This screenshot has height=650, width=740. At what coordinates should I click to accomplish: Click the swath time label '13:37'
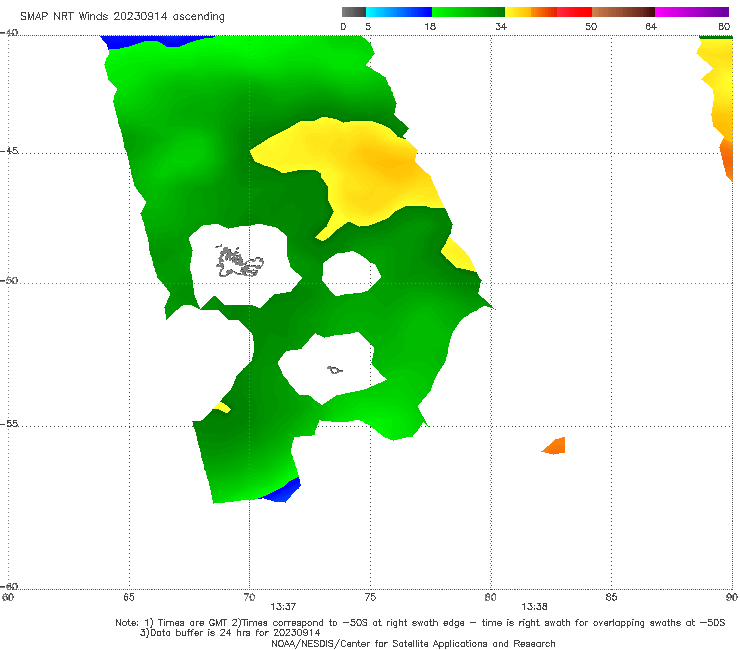point(283,607)
